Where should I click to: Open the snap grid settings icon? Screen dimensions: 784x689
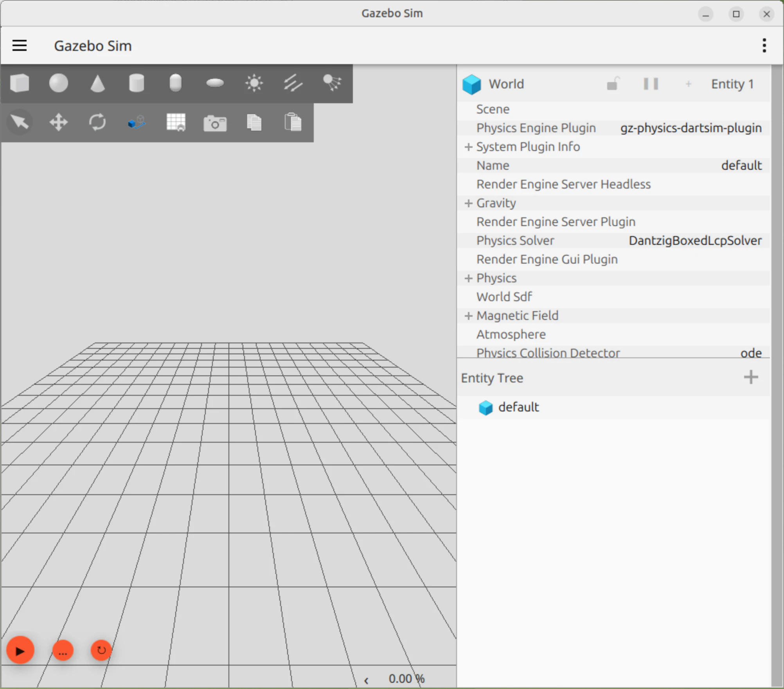(176, 122)
